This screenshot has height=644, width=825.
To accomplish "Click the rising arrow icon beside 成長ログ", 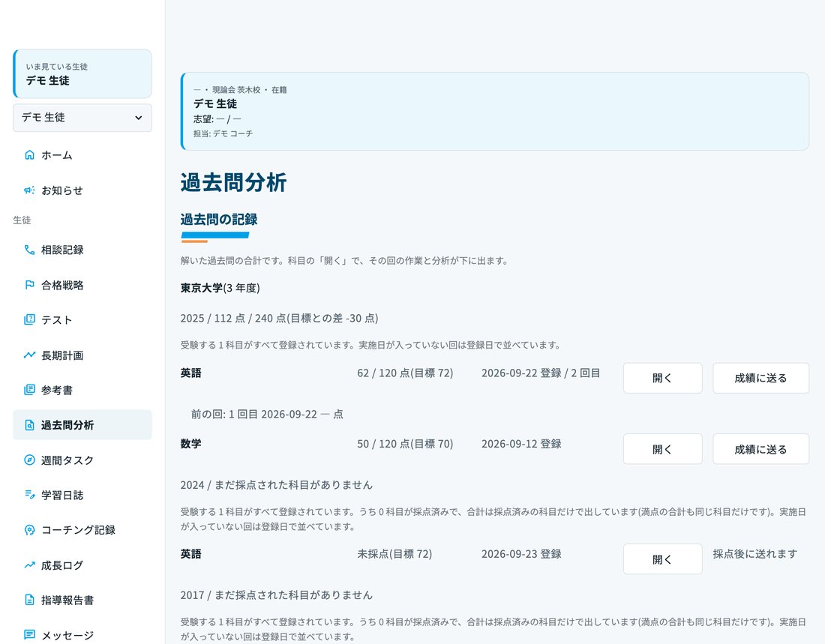I will pyautogui.click(x=29, y=565).
